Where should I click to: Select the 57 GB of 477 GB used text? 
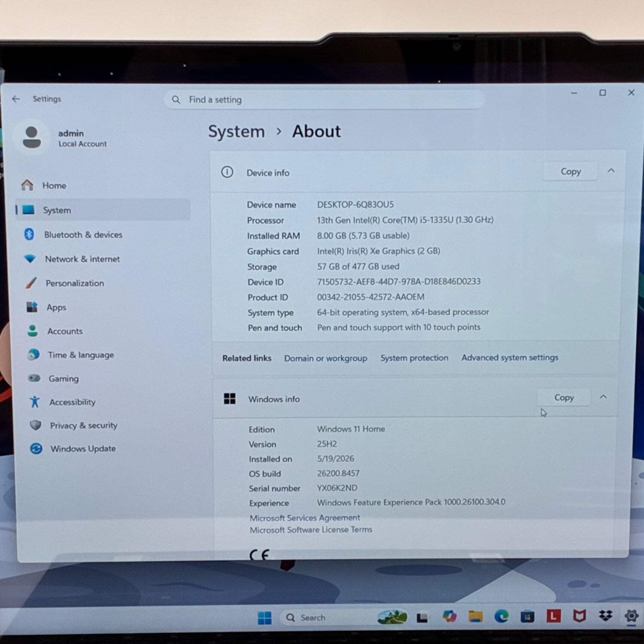tap(358, 266)
